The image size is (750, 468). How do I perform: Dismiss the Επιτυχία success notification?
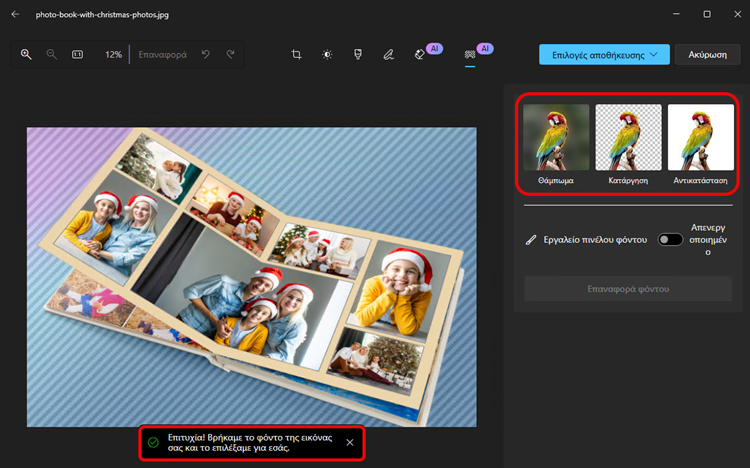pos(349,442)
